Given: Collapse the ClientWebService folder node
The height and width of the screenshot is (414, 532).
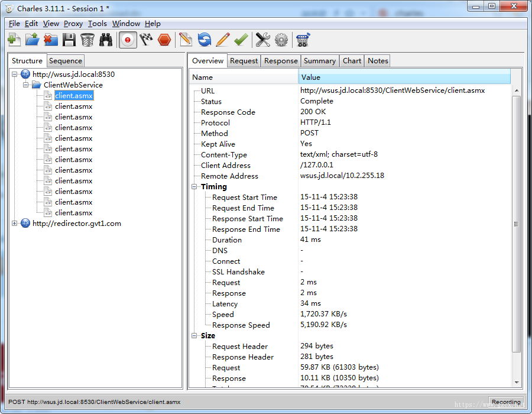Looking at the screenshot, I should (26, 85).
